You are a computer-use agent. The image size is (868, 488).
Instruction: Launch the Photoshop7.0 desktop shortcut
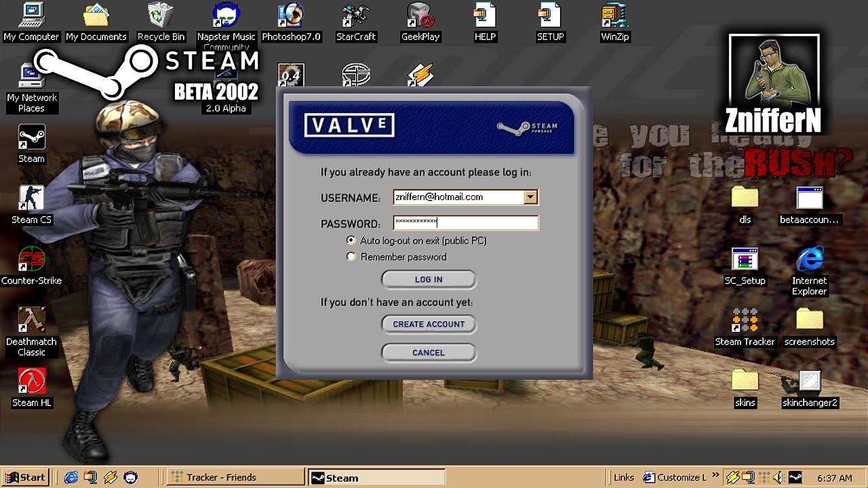pyautogui.click(x=291, y=15)
